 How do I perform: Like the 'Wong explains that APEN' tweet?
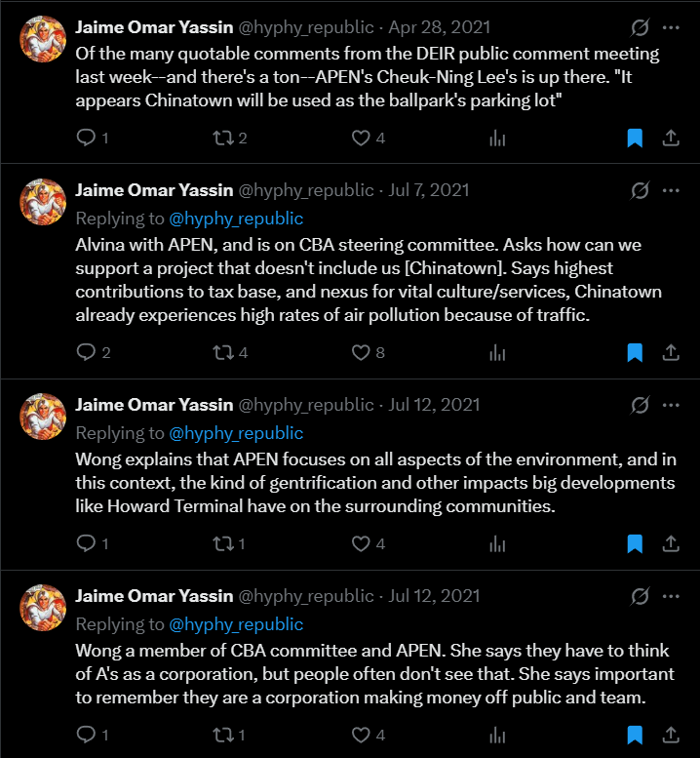pos(362,543)
